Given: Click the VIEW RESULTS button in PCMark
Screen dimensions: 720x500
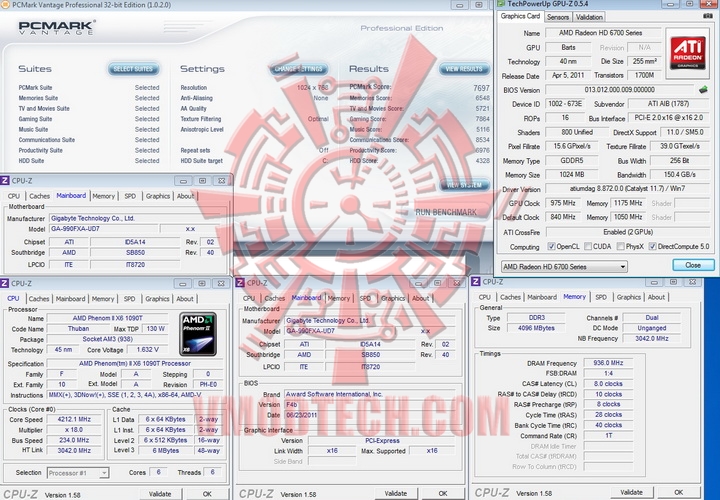Looking at the screenshot, I should tap(464, 69).
